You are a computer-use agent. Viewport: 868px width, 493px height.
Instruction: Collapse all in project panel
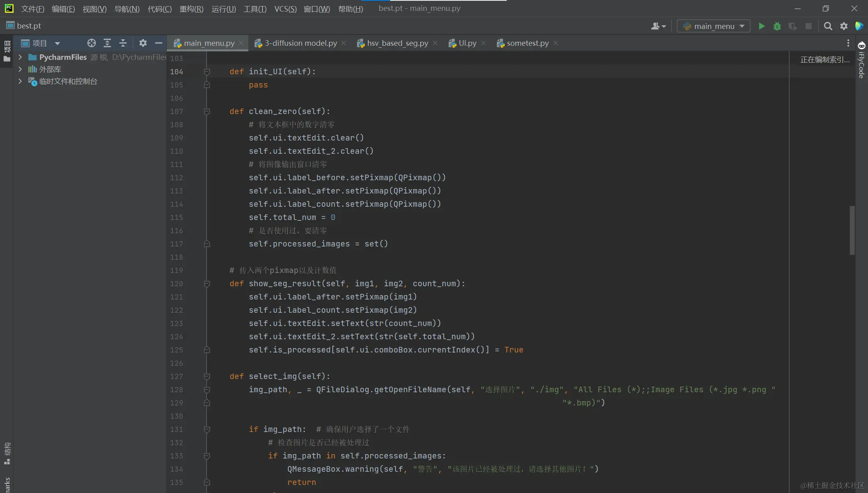coord(123,43)
